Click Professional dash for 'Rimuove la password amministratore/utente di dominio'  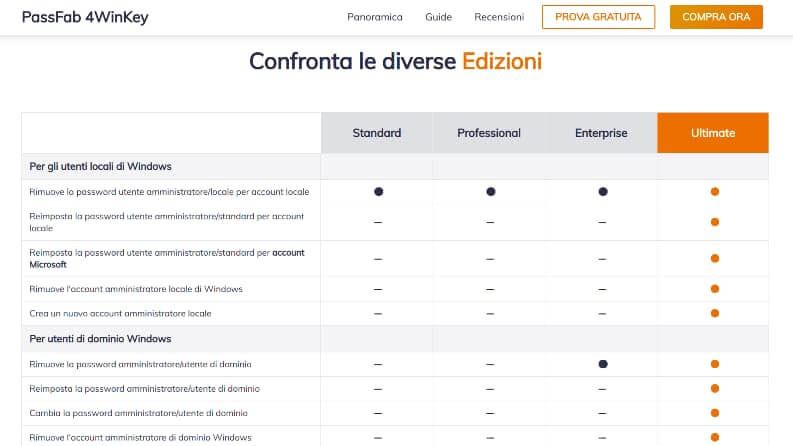(490, 364)
